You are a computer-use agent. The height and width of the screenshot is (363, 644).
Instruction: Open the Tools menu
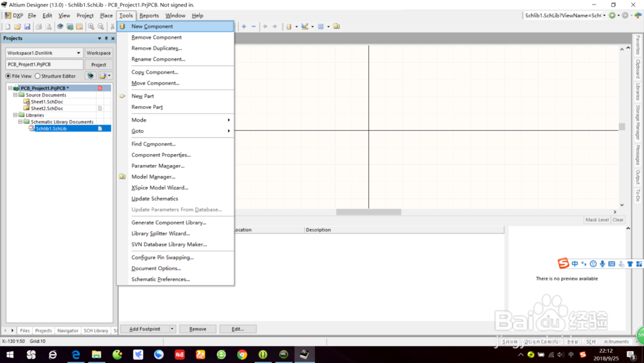[x=126, y=15]
